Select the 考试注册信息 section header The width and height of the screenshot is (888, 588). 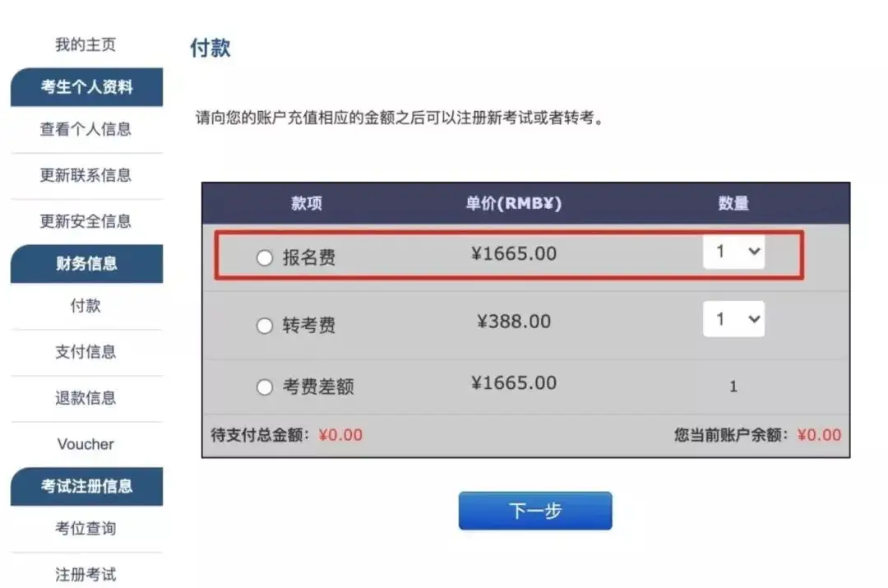pos(86,486)
